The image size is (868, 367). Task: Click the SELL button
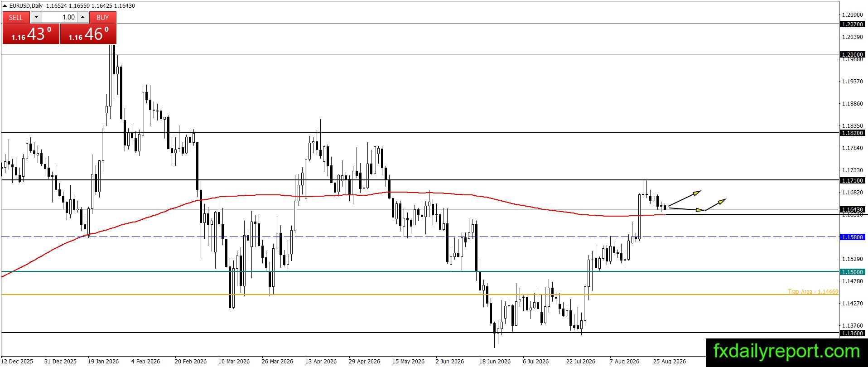coord(16,17)
